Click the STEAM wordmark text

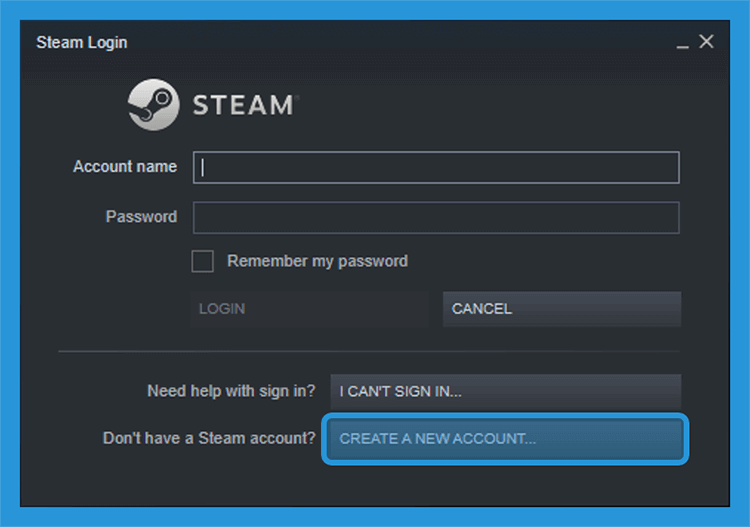click(x=244, y=105)
